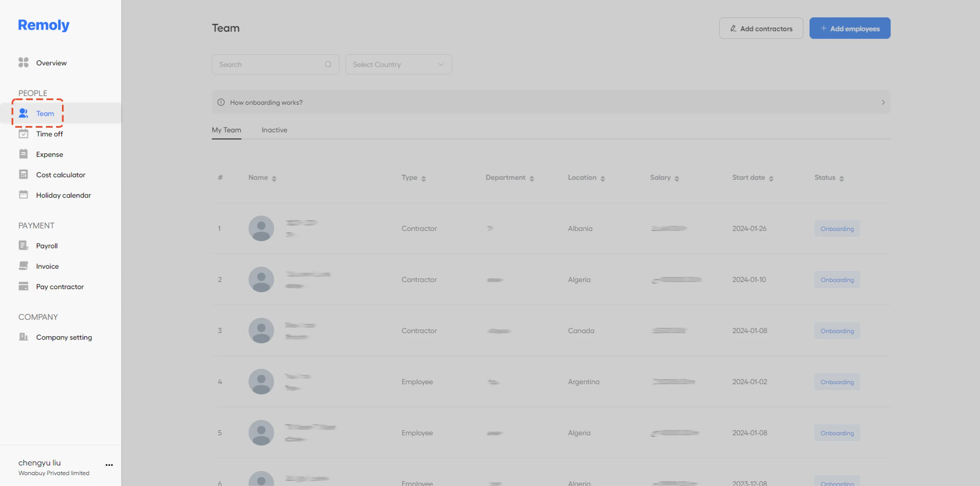This screenshot has height=486, width=980.
Task: Click the Company setting building icon
Action: click(x=23, y=337)
